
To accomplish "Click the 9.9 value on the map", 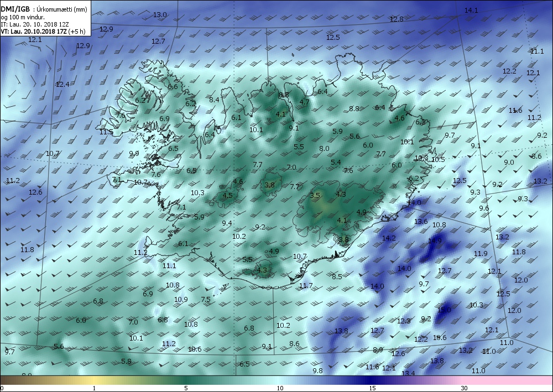I will click(x=134, y=153).
